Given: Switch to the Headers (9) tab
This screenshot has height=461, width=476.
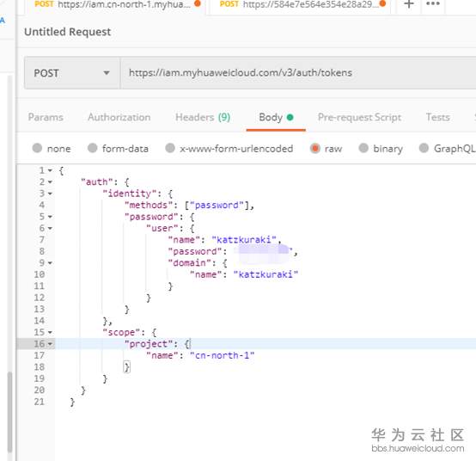Looking at the screenshot, I should [203, 117].
